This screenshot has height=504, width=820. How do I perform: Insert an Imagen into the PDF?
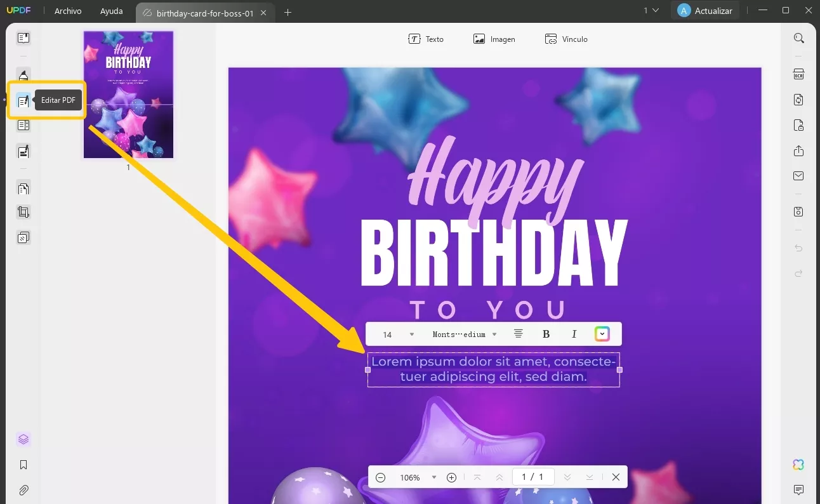pos(494,39)
